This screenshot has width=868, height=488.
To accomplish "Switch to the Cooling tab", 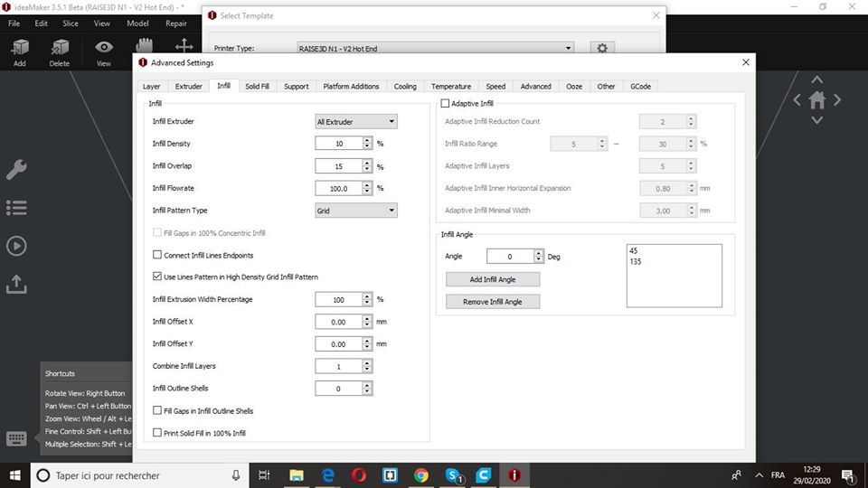I will 405,87.
